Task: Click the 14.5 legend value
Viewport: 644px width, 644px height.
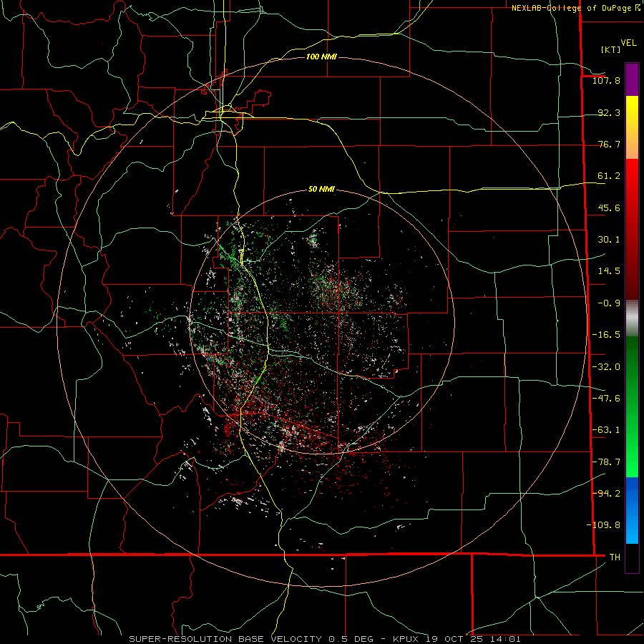Action: click(x=609, y=271)
